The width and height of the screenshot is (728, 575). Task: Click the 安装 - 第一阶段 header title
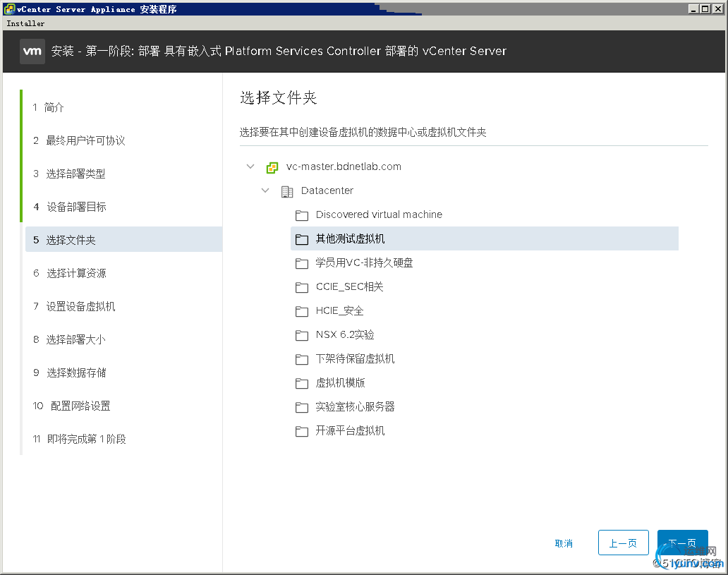tap(279, 51)
